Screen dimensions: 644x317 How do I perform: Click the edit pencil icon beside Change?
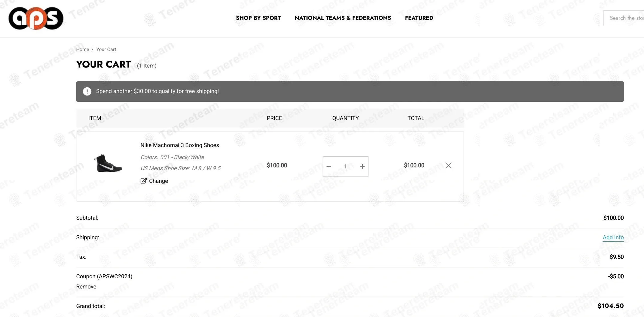144,181
